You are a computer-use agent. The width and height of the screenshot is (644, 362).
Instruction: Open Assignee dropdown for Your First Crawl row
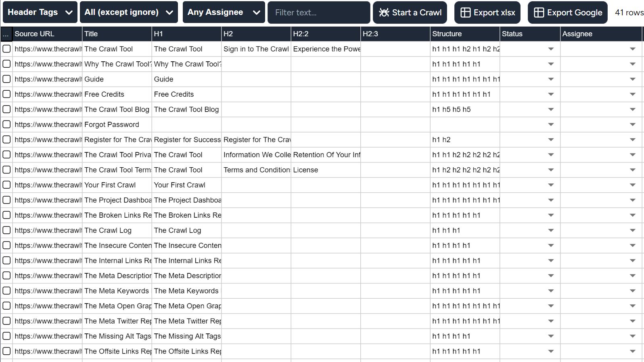click(x=632, y=185)
